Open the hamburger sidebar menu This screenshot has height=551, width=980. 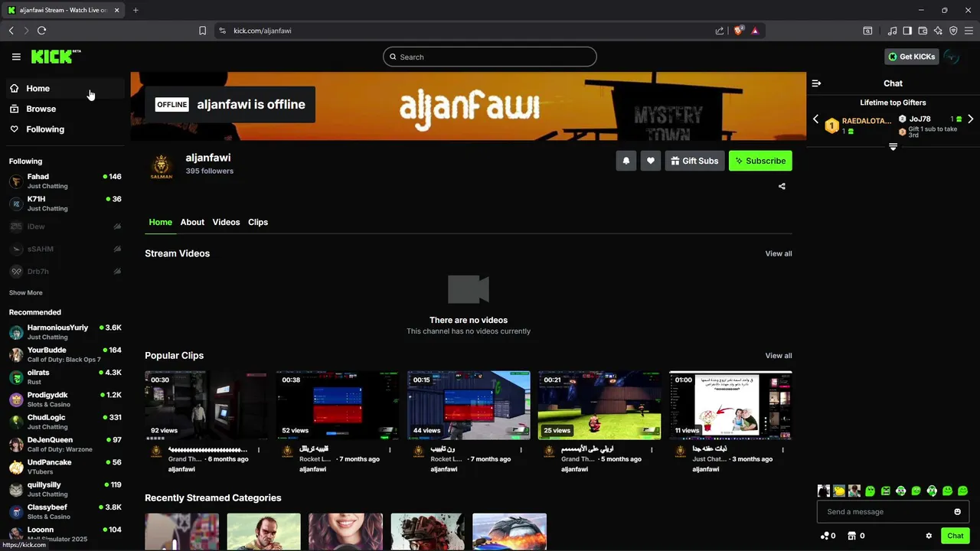tap(16, 57)
